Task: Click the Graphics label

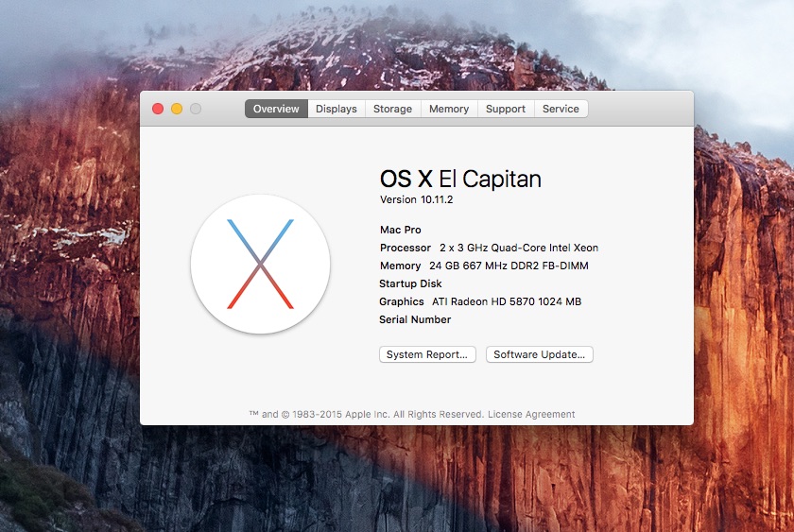Action: 401,301
